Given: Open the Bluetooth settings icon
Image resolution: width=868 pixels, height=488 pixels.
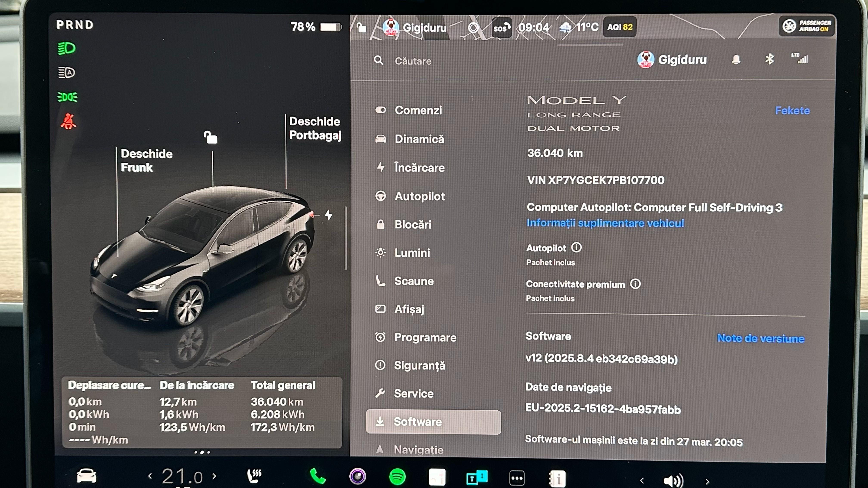Looking at the screenshot, I should pyautogui.click(x=769, y=59).
